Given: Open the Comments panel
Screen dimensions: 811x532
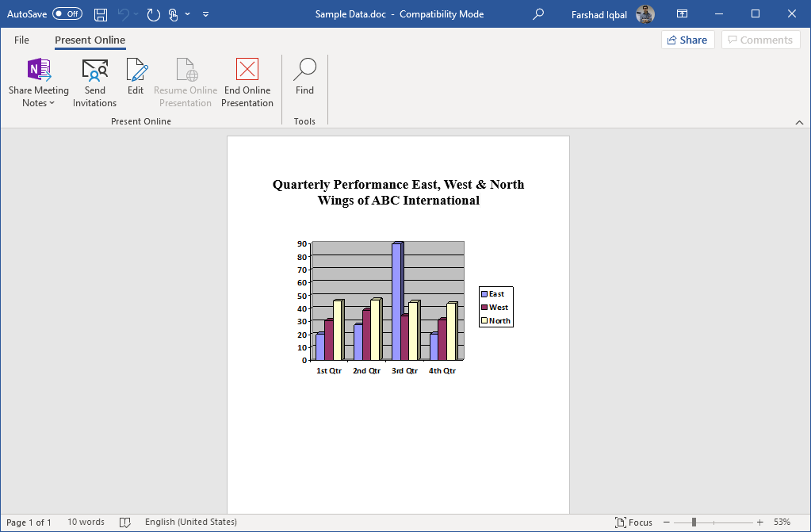Looking at the screenshot, I should [759, 40].
